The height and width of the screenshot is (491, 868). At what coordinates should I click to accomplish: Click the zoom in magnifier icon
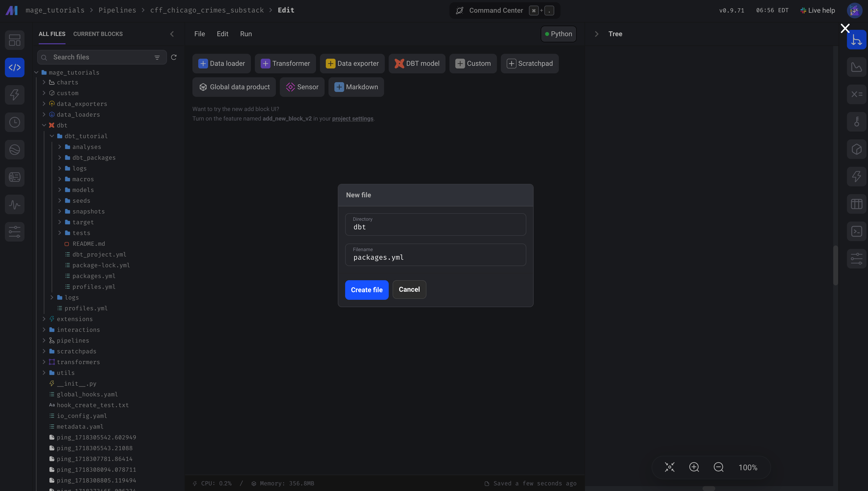[x=694, y=467]
